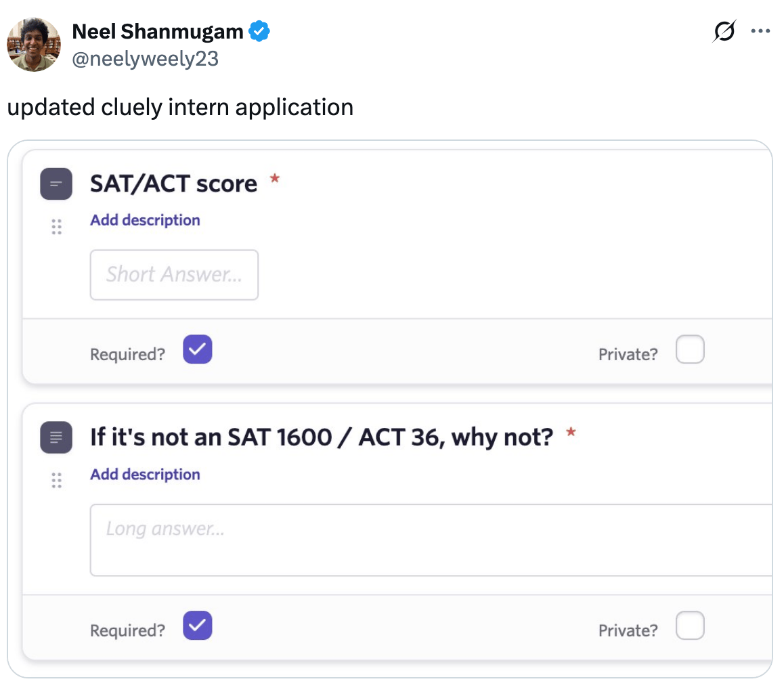Click Add description under the why not question
The width and height of the screenshot is (784, 692).
[x=145, y=474]
